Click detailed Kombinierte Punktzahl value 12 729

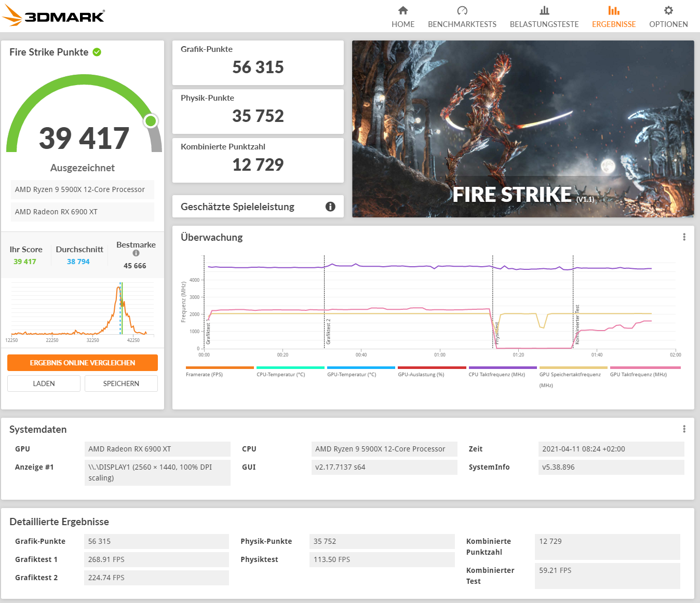point(608,547)
